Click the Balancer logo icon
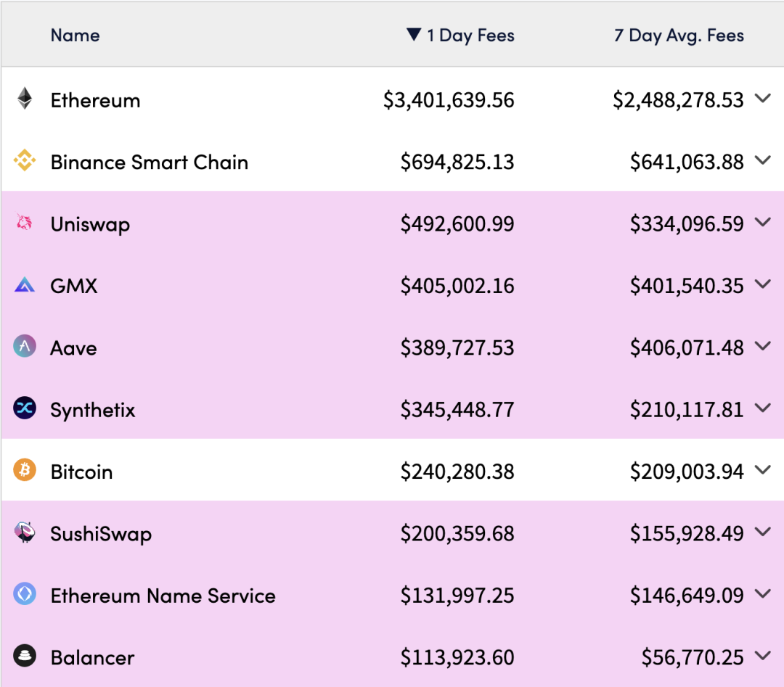Screen dimensions: 784x687 25,657
